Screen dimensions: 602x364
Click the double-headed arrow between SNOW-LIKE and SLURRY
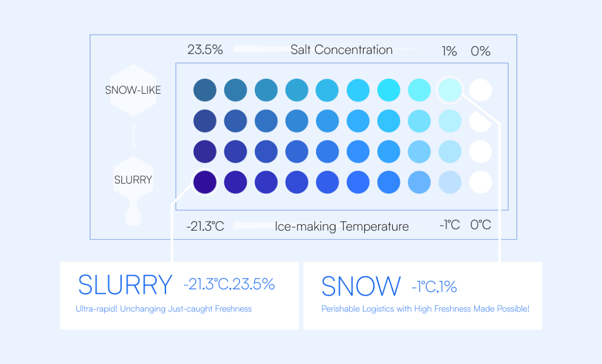click(x=133, y=136)
